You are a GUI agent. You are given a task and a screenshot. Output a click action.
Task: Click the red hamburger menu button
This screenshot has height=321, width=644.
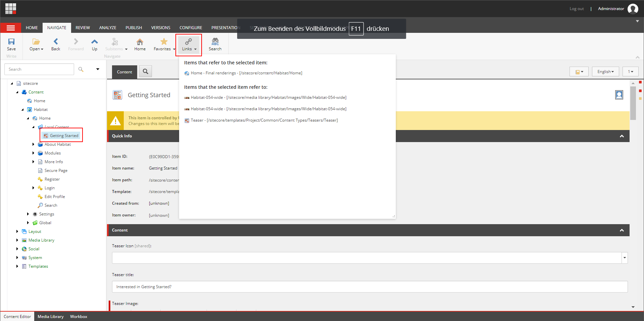[x=11, y=28]
